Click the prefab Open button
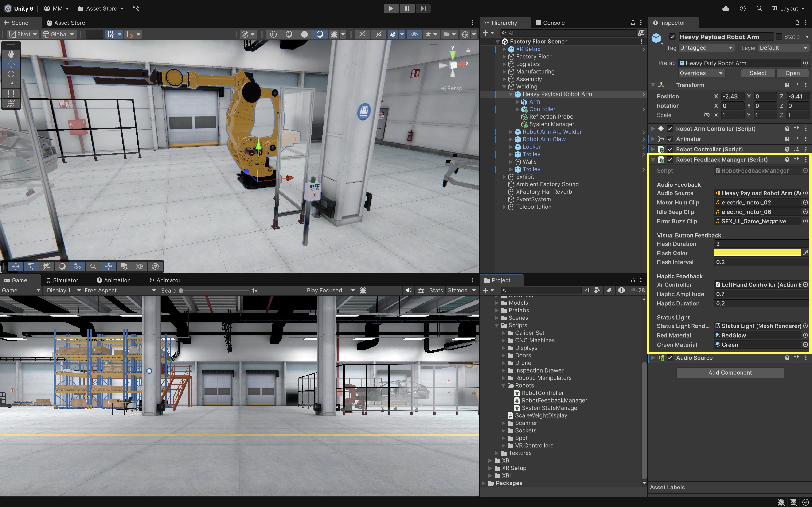The image size is (812, 507). click(x=792, y=73)
